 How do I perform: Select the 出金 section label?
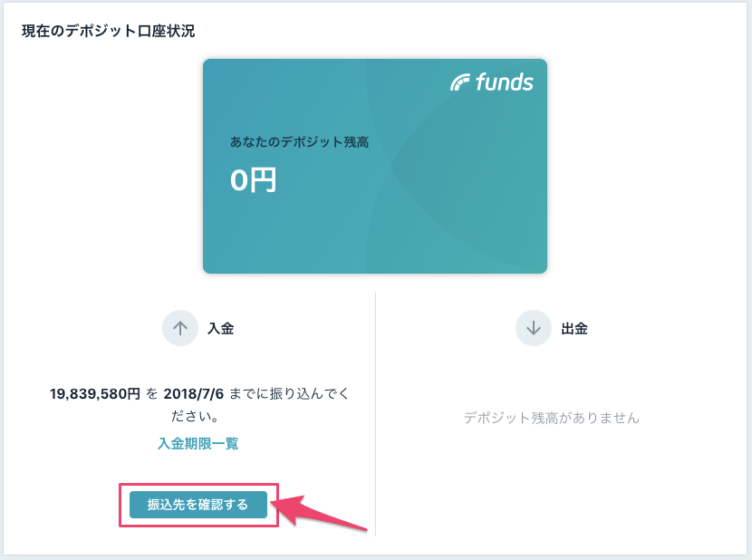574,329
